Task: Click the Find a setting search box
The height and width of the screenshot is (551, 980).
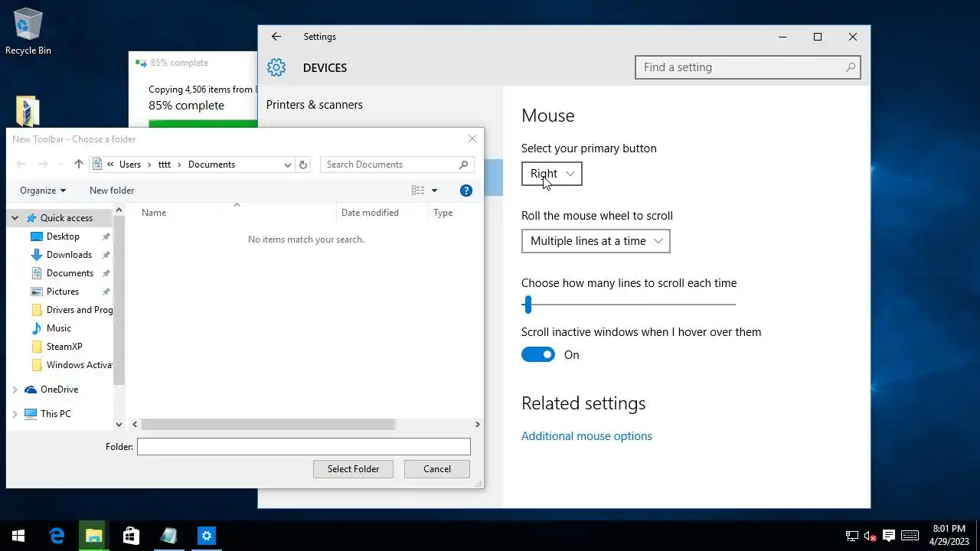Action: 748,67
